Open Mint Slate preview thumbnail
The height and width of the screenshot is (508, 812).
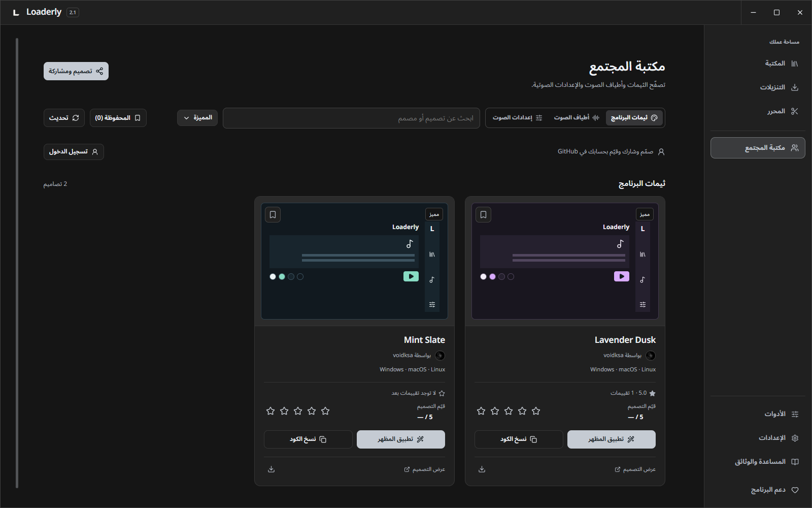coord(354,261)
